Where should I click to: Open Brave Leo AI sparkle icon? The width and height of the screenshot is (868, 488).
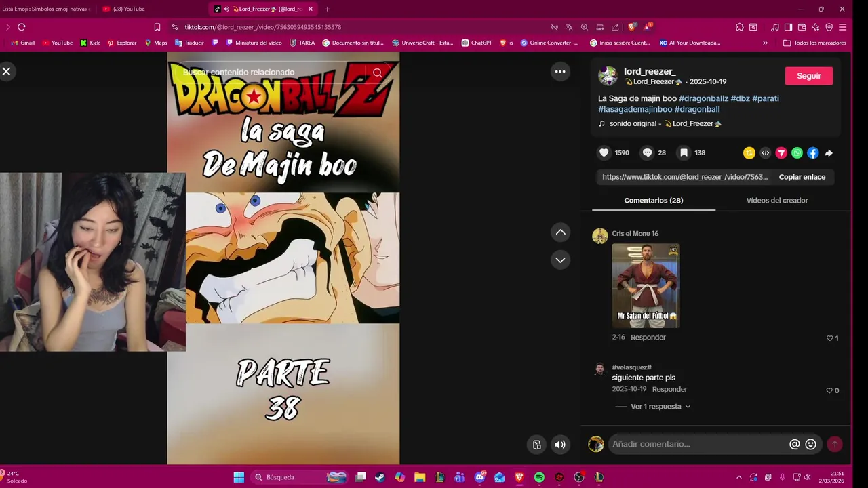[815, 27]
